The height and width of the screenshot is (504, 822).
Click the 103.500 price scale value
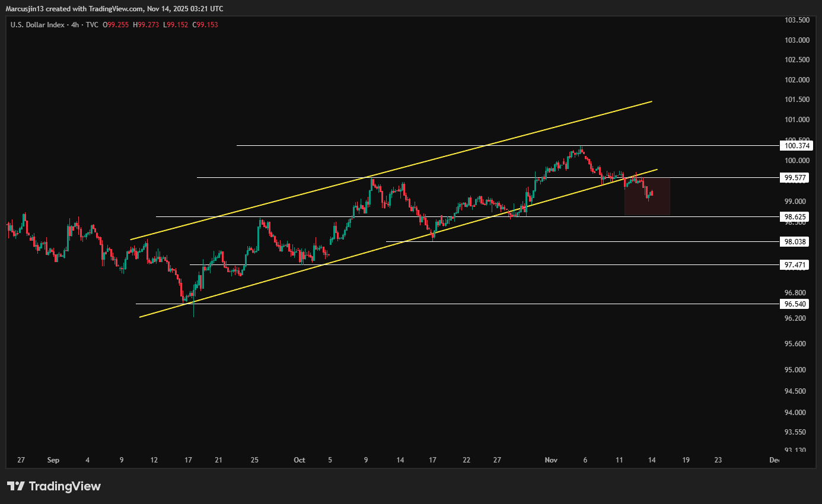(796, 20)
